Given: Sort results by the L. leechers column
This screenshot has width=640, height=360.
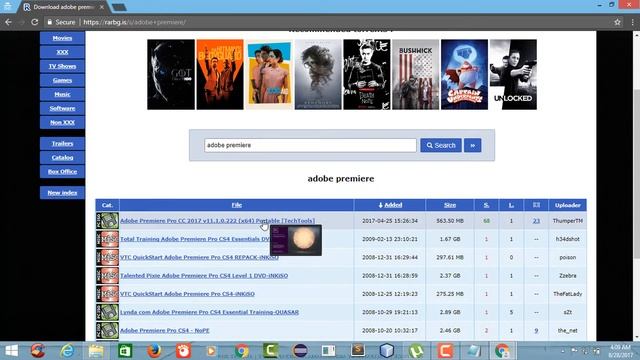Looking at the screenshot, I should tap(511, 205).
